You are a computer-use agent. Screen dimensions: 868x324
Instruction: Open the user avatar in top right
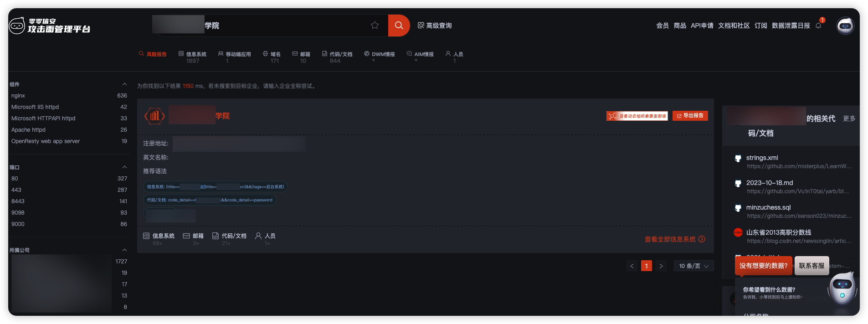click(845, 26)
